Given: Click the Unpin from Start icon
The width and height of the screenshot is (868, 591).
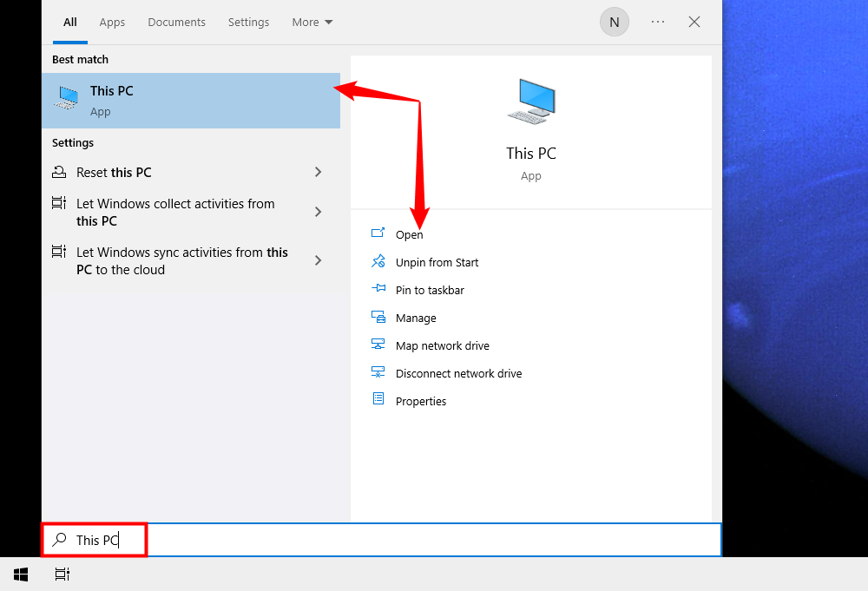Looking at the screenshot, I should pyautogui.click(x=378, y=261).
